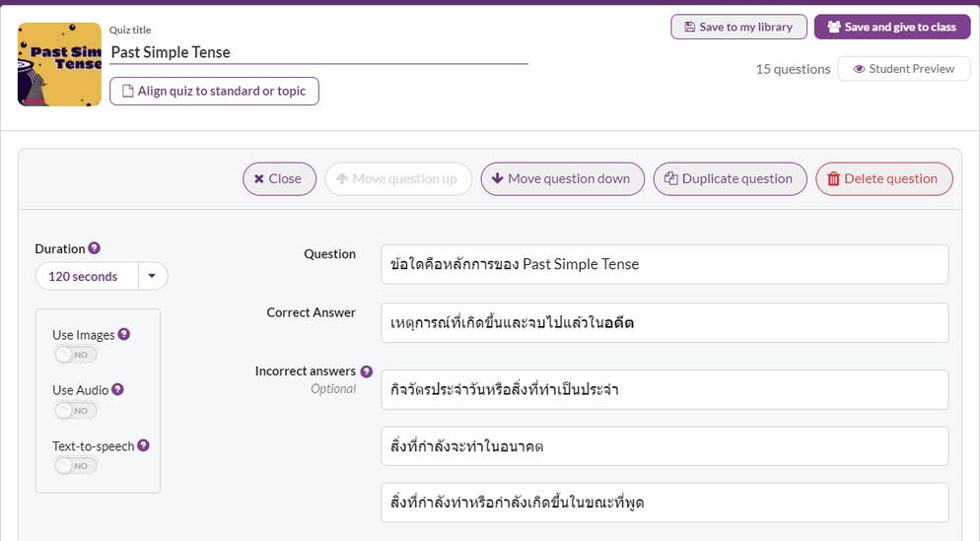Click the Use Images help icon

coord(124,334)
